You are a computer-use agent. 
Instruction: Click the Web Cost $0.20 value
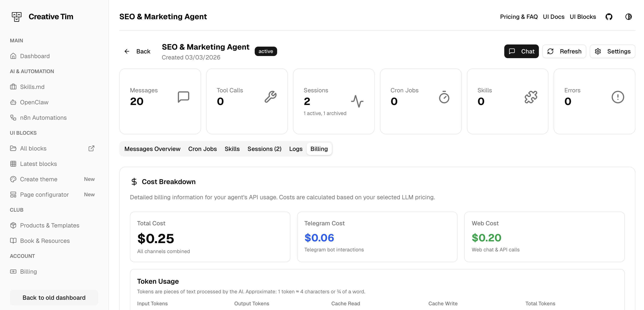tap(487, 238)
